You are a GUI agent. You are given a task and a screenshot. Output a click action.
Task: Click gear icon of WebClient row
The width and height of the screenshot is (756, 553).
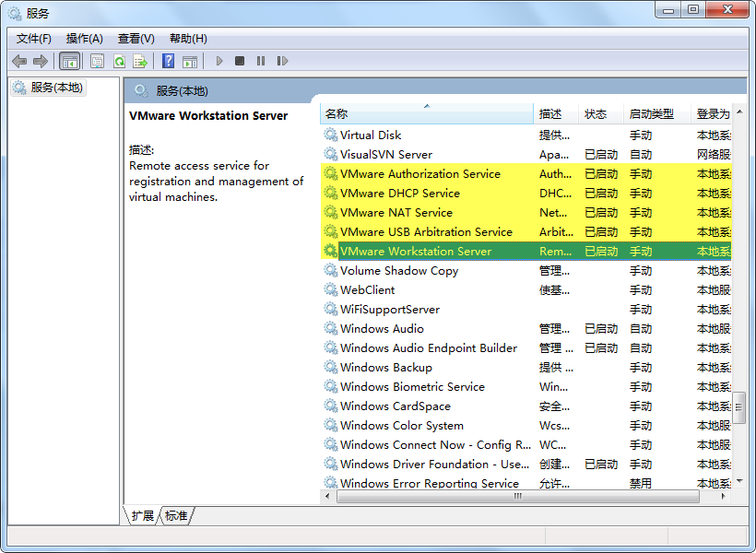(x=330, y=289)
